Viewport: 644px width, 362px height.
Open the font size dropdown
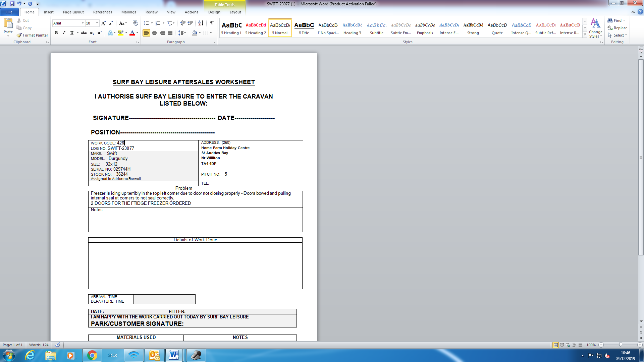tap(97, 23)
